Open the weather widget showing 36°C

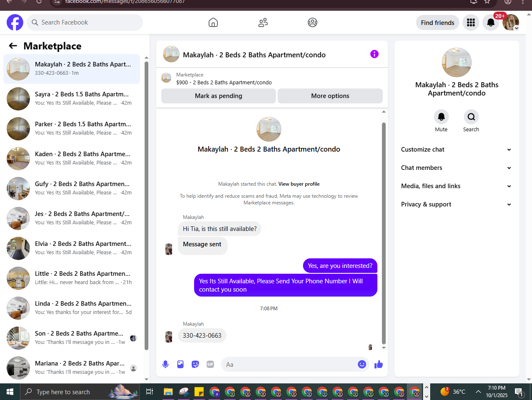coord(453,392)
